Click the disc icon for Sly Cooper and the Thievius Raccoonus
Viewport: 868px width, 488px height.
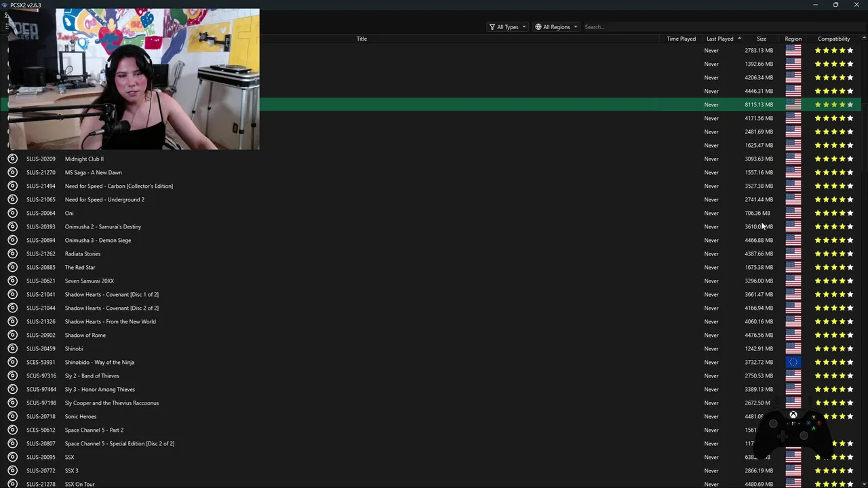[x=12, y=403]
